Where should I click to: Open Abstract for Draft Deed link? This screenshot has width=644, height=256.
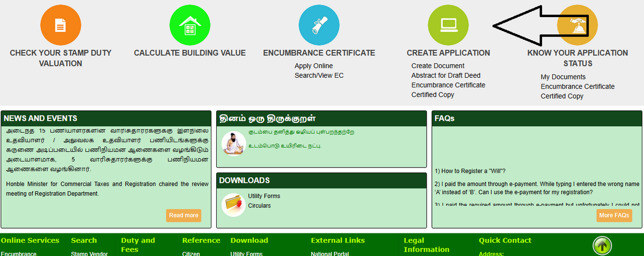pos(446,76)
